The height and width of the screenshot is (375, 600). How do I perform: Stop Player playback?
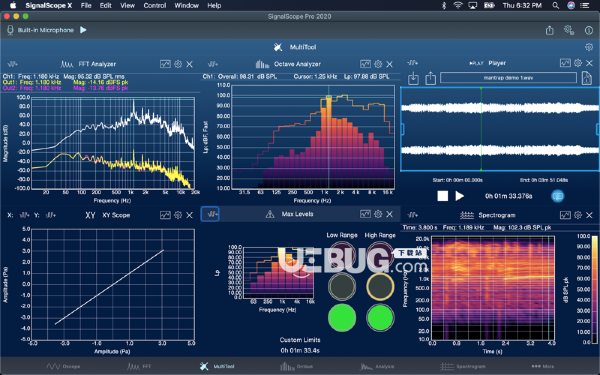click(443, 196)
